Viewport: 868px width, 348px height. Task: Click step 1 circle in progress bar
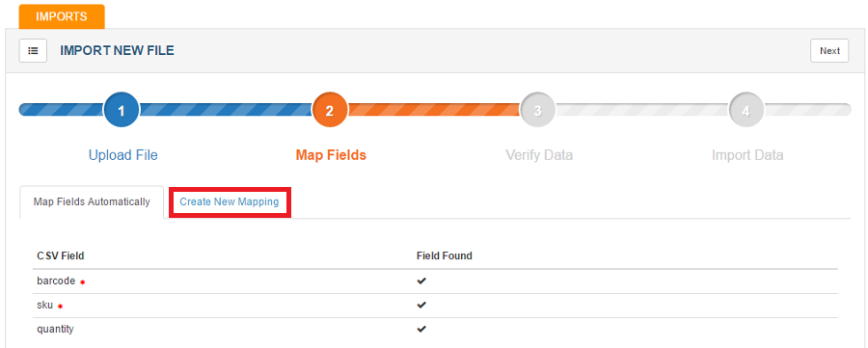122,110
